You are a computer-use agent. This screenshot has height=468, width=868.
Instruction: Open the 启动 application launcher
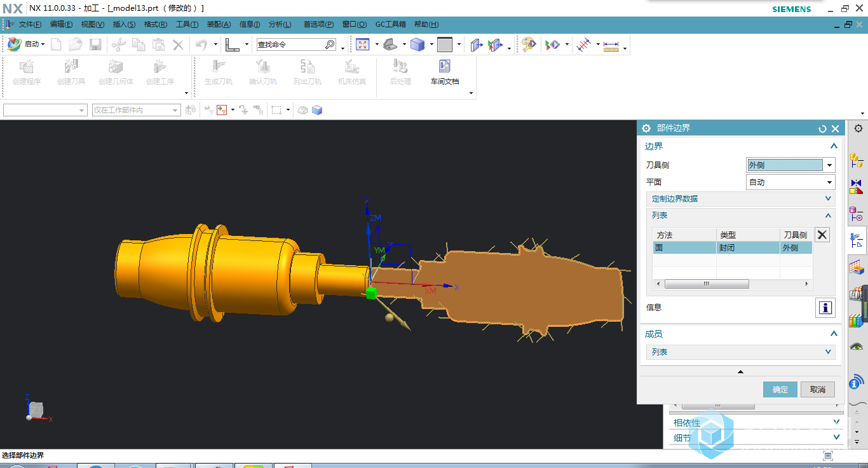(x=25, y=45)
